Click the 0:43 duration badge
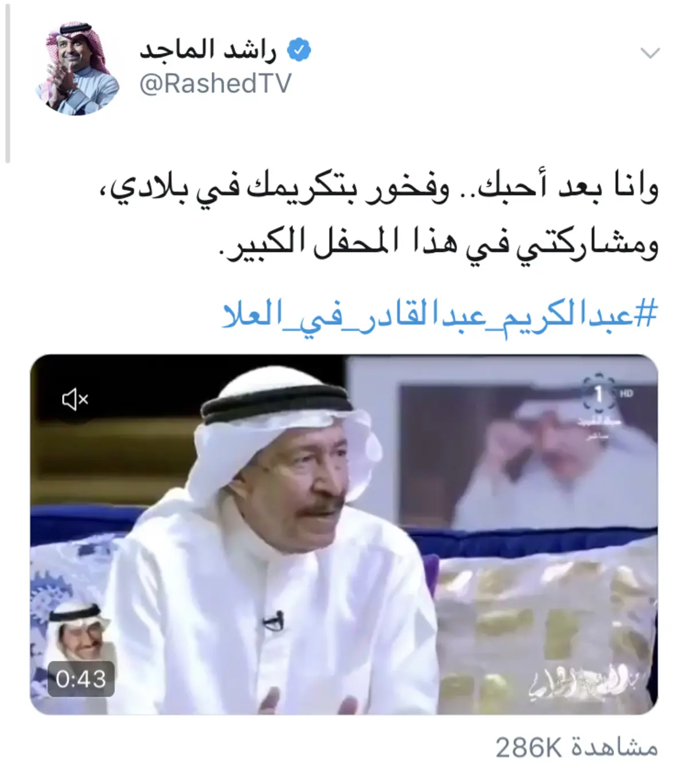Image resolution: width=688 pixels, height=784 pixels. (81, 679)
